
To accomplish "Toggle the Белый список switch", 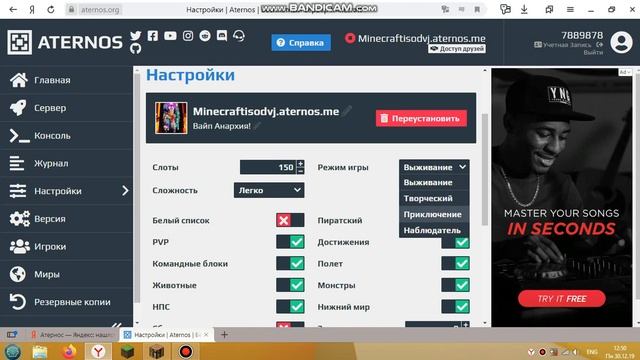I will (x=290, y=220).
